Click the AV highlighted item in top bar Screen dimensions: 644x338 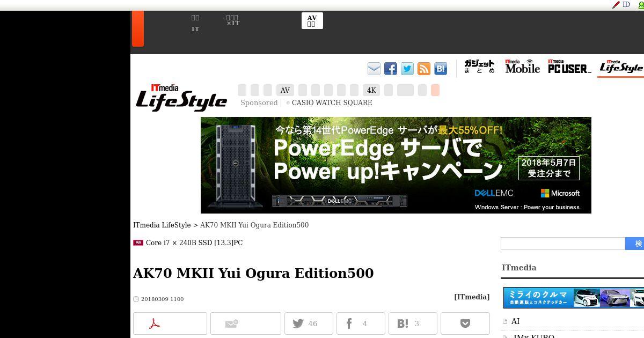point(312,21)
